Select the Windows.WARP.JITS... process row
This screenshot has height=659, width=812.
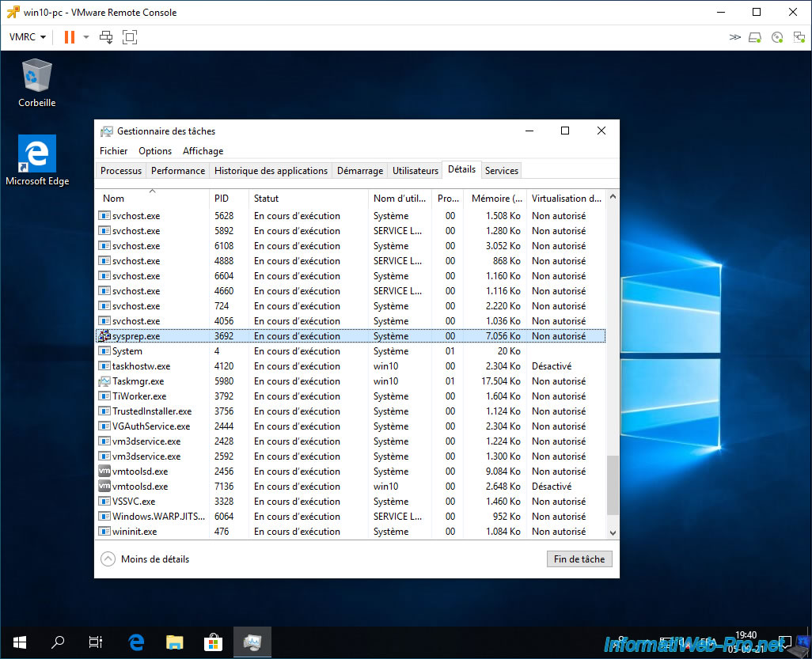tap(351, 516)
